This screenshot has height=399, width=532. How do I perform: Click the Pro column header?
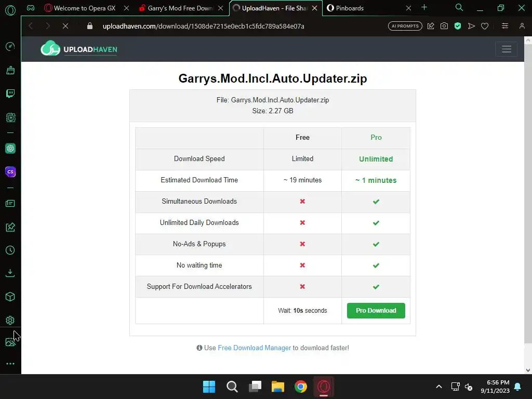pos(376,137)
